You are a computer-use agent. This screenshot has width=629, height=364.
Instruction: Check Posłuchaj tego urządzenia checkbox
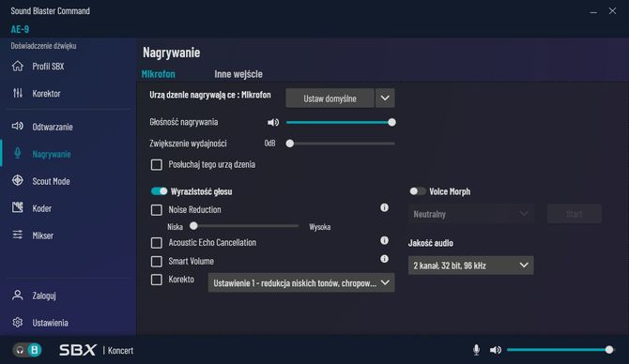[157, 165]
